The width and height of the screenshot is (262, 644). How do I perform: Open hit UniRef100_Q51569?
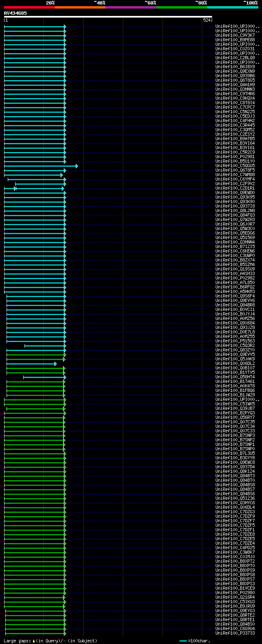pos(235,238)
